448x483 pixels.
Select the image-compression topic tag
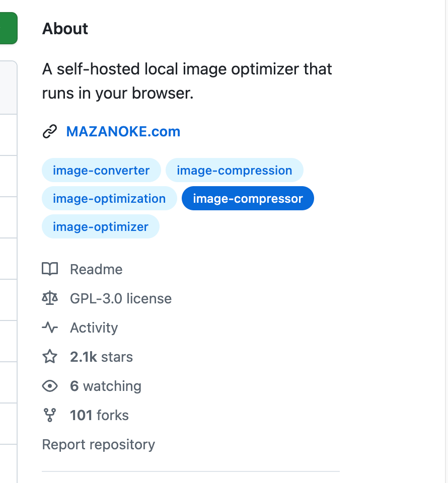click(x=234, y=171)
